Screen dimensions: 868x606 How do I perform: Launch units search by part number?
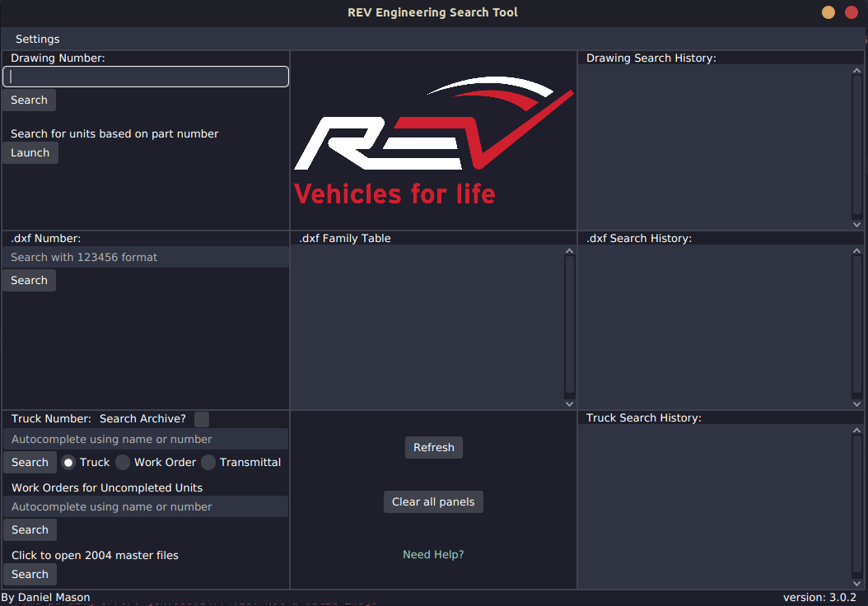[30, 153]
